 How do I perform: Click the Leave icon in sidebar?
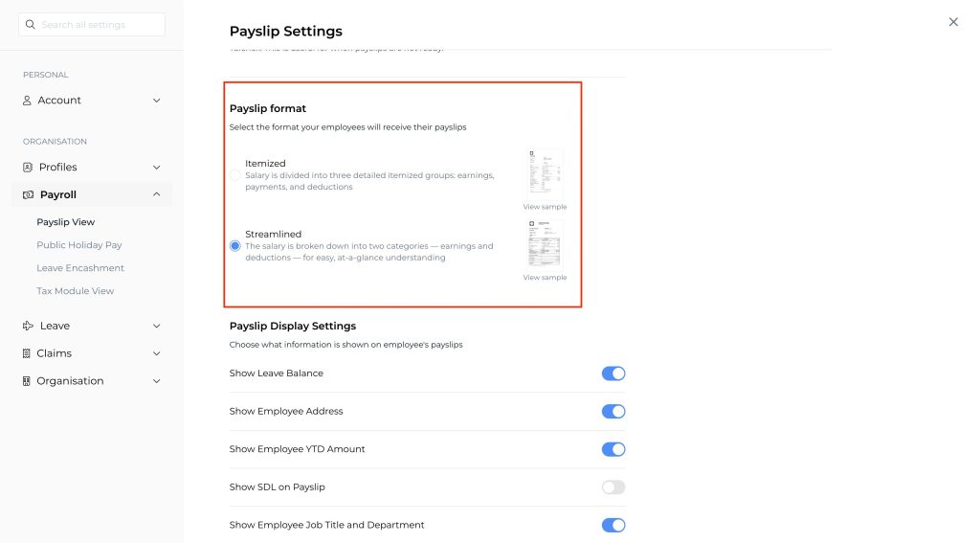point(28,327)
